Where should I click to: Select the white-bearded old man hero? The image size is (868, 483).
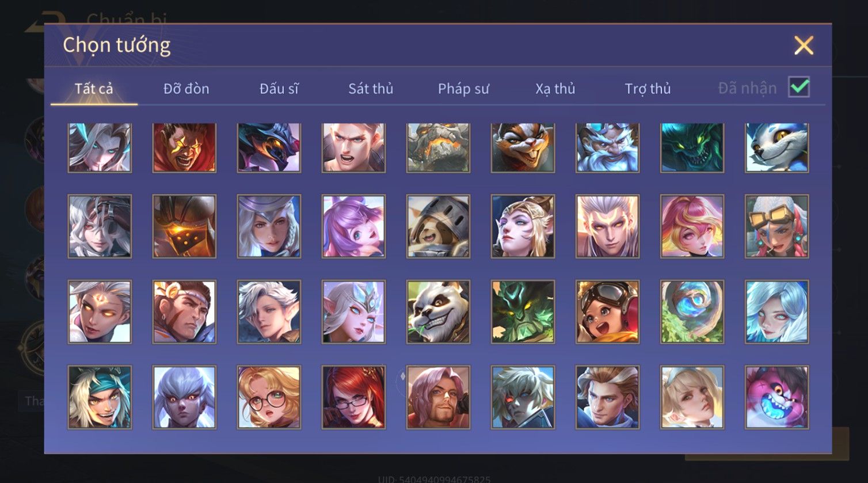pyautogui.click(x=607, y=148)
